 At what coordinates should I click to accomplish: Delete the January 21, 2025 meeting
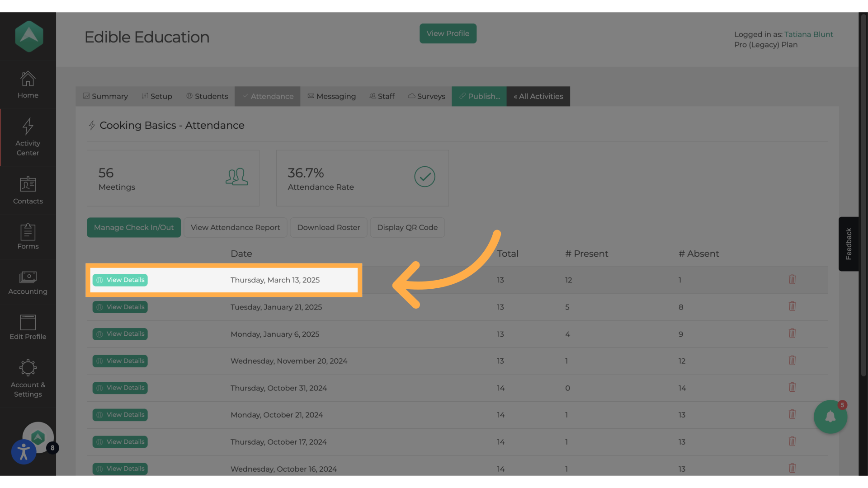tap(792, 306)
